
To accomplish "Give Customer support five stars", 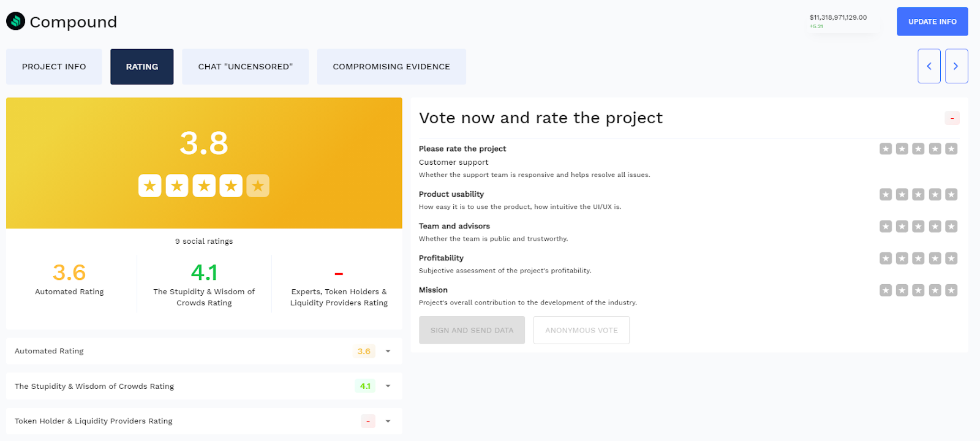I will tap(951, 149).
